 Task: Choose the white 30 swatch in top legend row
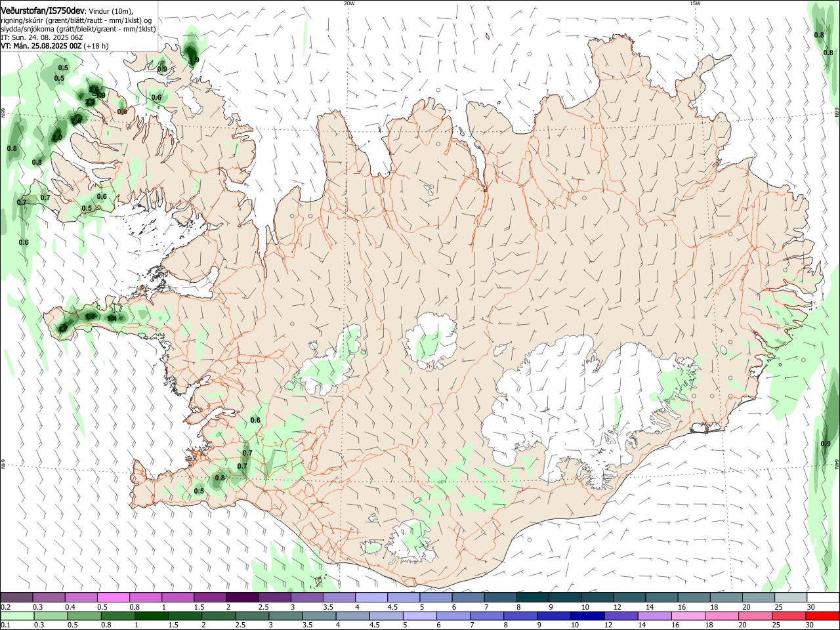point(823,598)
